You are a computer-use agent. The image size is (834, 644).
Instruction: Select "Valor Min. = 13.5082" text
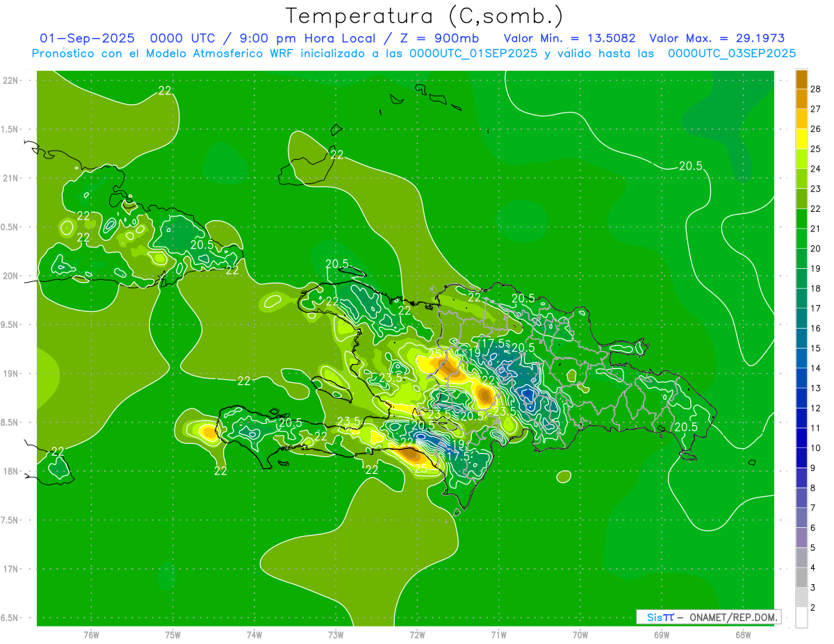pos(570,38)
